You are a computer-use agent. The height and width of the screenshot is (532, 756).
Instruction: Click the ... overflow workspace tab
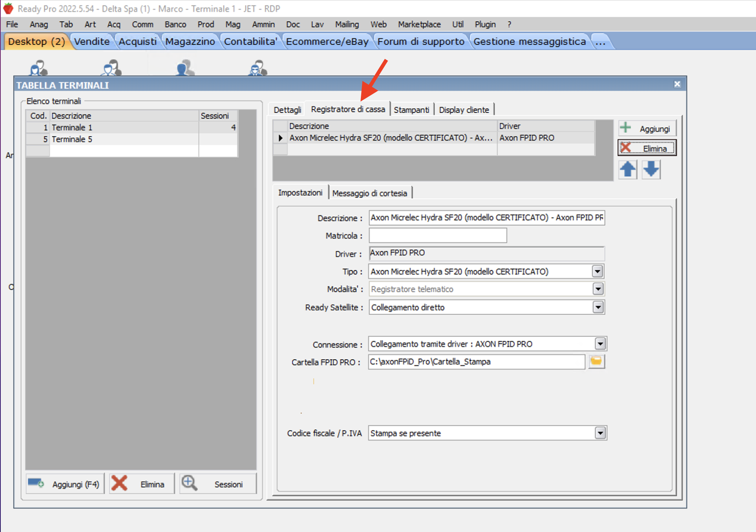coord(600,41)
